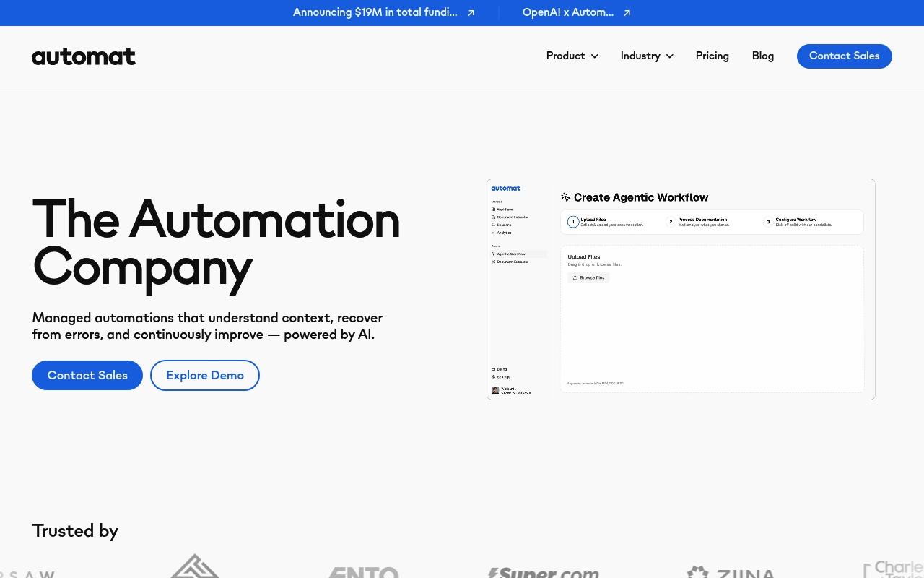Click the Super.com logo

click(543, 572)
